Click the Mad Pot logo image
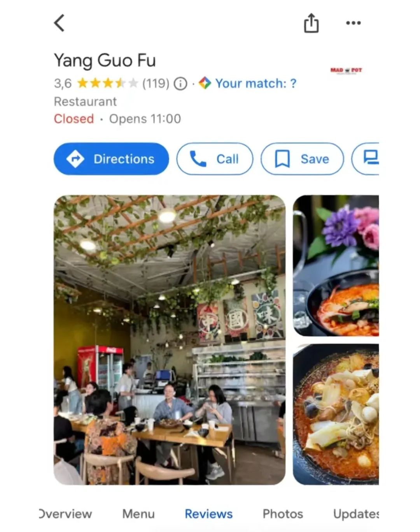Screen dimensions: 420x532 pyautogui.click(x=346, y=70)
